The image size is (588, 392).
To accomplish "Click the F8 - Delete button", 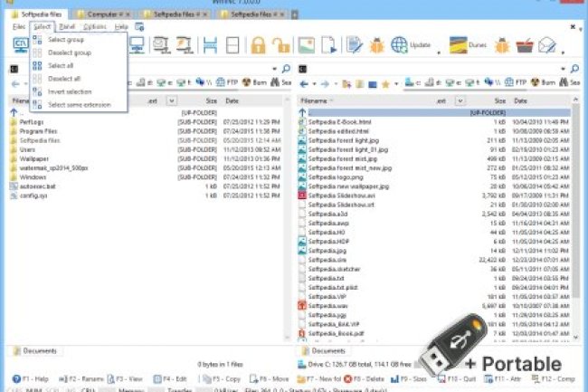I will point(365,378).
